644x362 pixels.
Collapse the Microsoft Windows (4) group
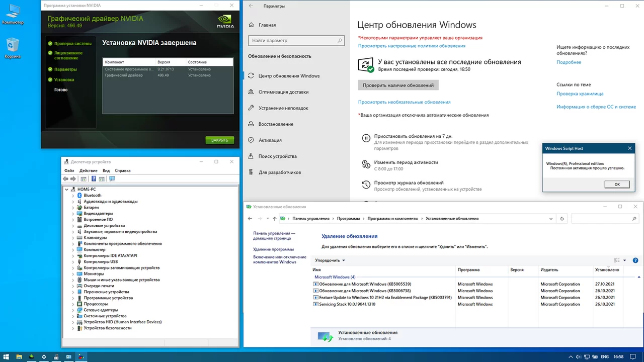(639, 277)
